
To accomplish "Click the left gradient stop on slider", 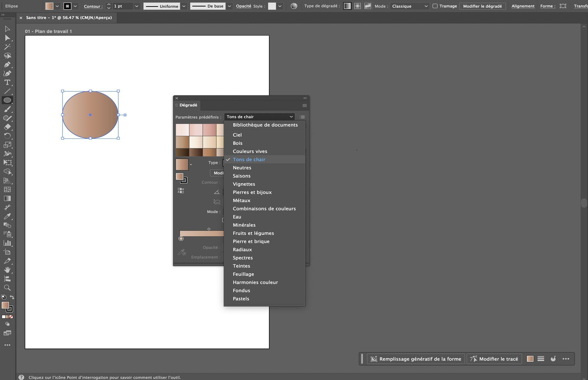I will tap(181, 239).
